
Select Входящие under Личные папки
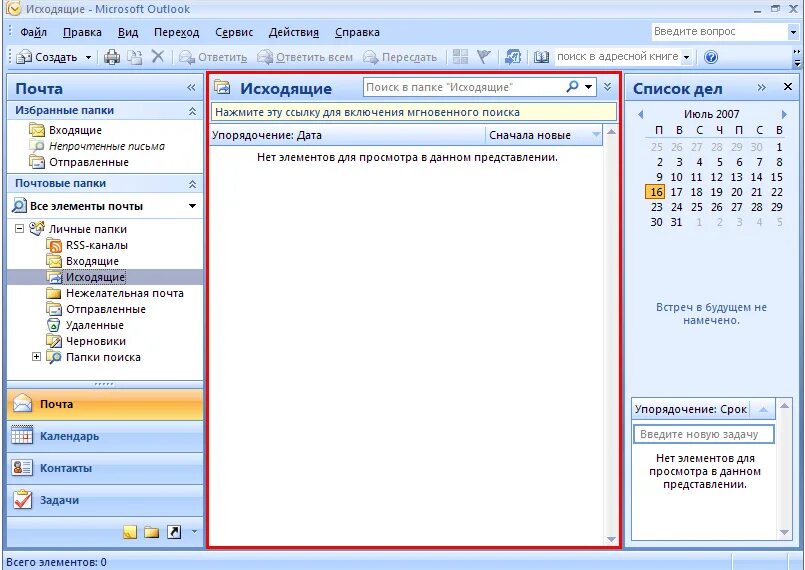click(x=92, y=261)
